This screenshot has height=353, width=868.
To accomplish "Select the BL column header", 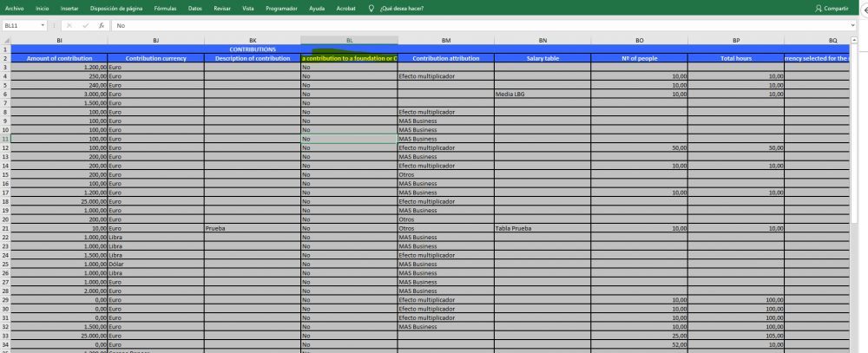I will (349, 40).
